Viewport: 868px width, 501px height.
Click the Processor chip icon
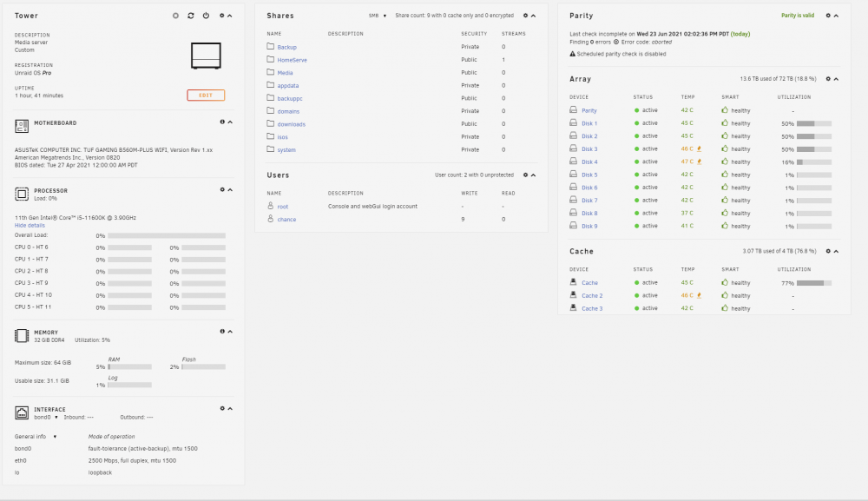click(x=22, y=194)
